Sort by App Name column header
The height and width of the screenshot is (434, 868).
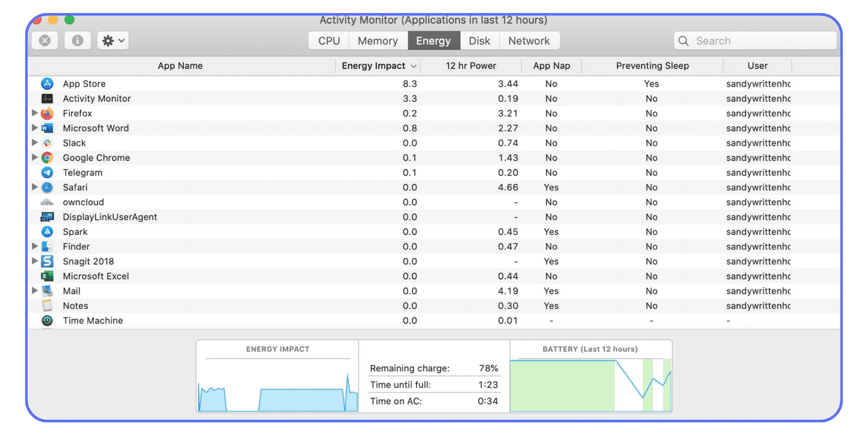(180, 66)
